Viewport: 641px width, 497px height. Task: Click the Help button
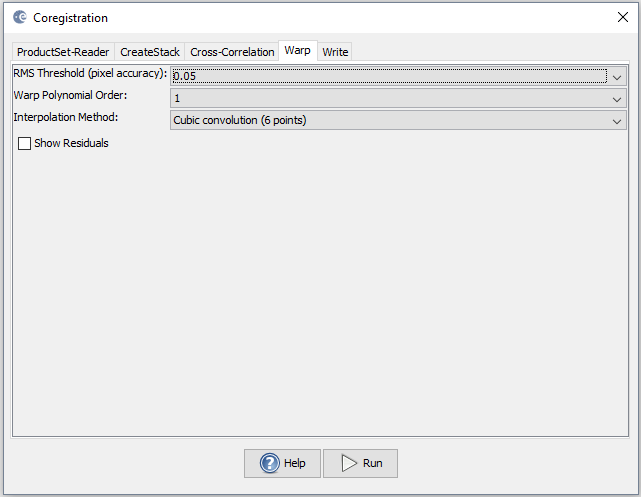[282, 463]
